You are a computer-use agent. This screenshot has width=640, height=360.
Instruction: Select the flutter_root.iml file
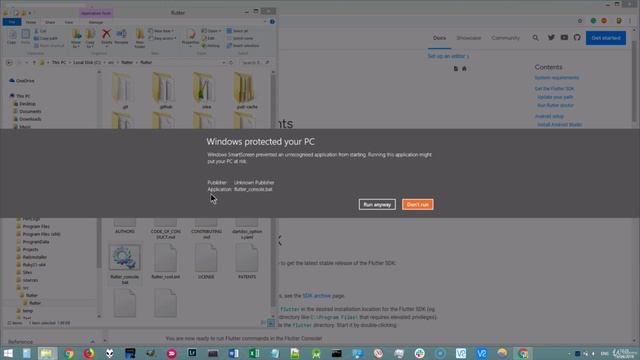(x=165, y=262)
